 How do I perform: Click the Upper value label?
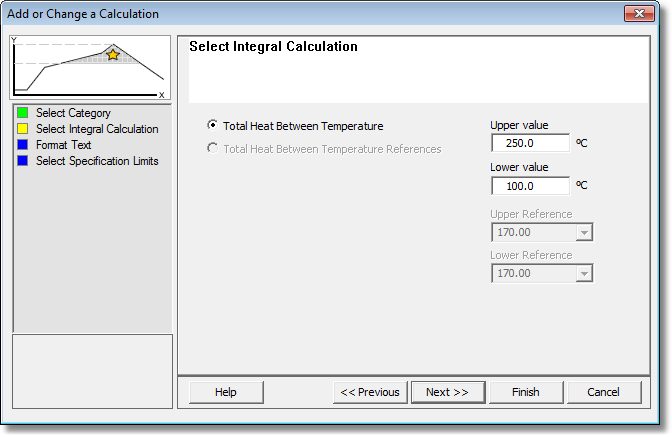519,125
